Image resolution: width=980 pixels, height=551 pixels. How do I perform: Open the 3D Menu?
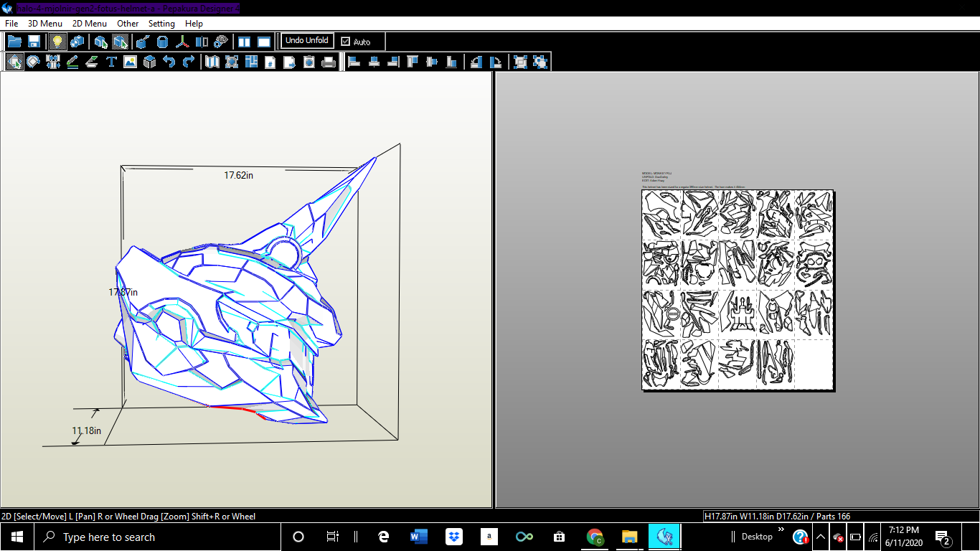point(45,24)
